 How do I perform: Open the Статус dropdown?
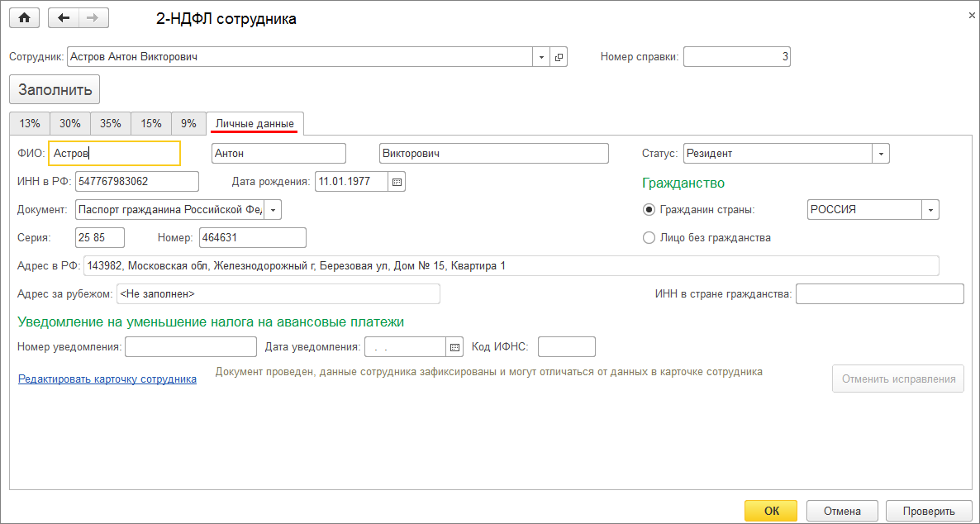point(881,154)
